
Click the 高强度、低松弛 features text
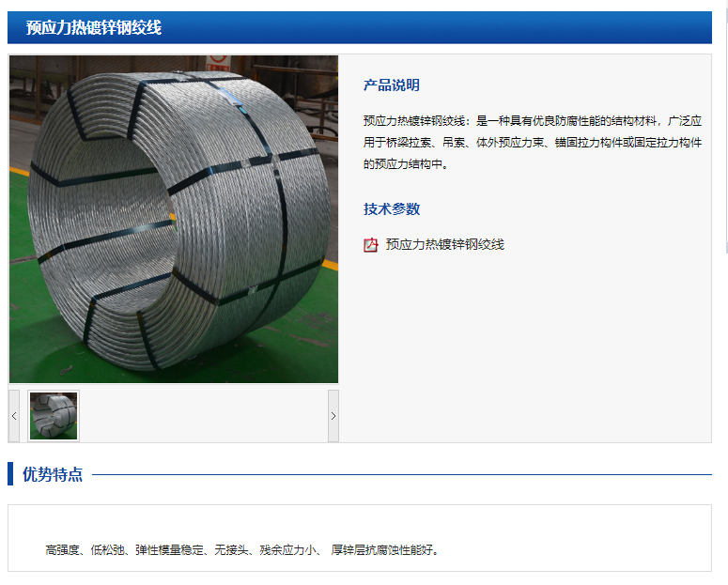coord(242,550)
